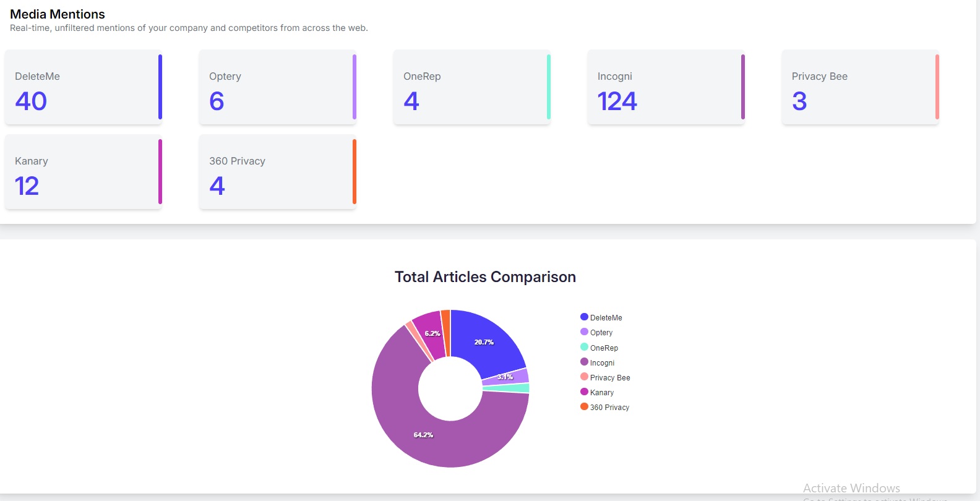
Task: Toggle Optery in the chart legend
Action: click(x=596, y=332)
